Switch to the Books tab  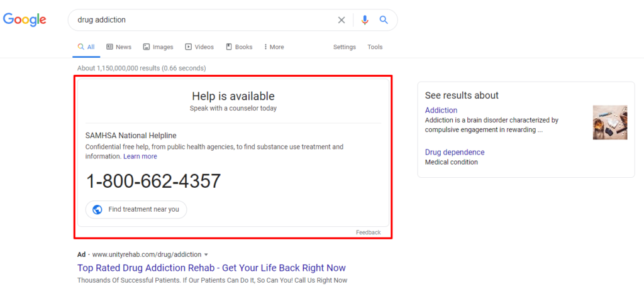[239, 47]
